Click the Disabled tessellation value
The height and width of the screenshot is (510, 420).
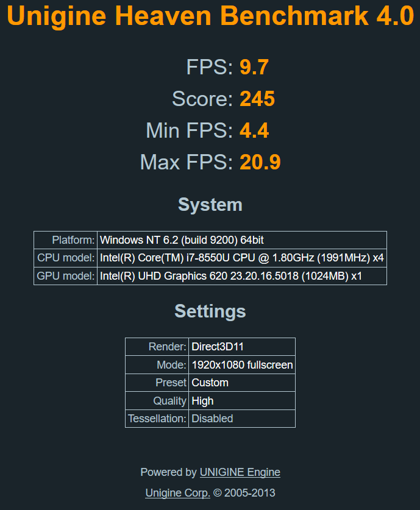[x=212, y=419]
